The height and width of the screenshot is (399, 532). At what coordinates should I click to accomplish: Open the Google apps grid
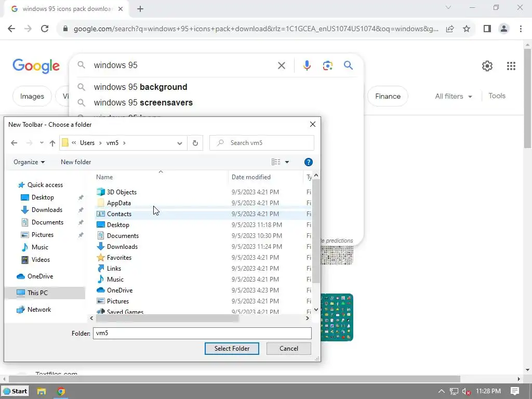pyautogui.click(x=511, y=66)
